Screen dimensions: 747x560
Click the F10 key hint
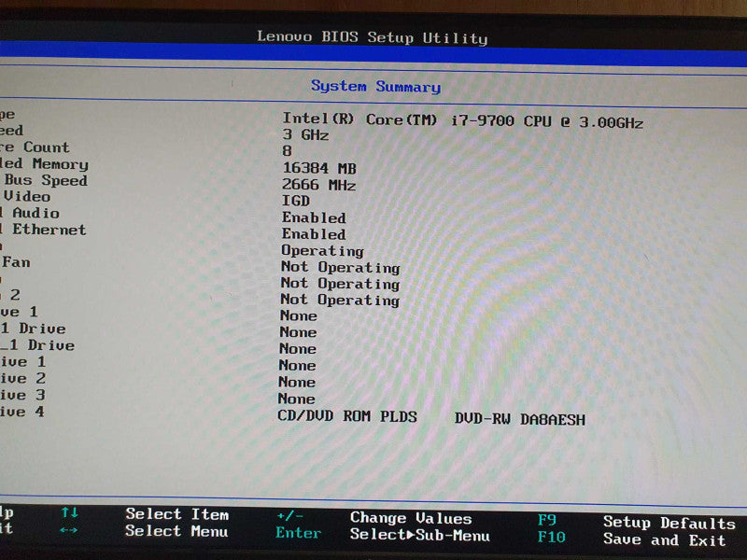point(551,538)
